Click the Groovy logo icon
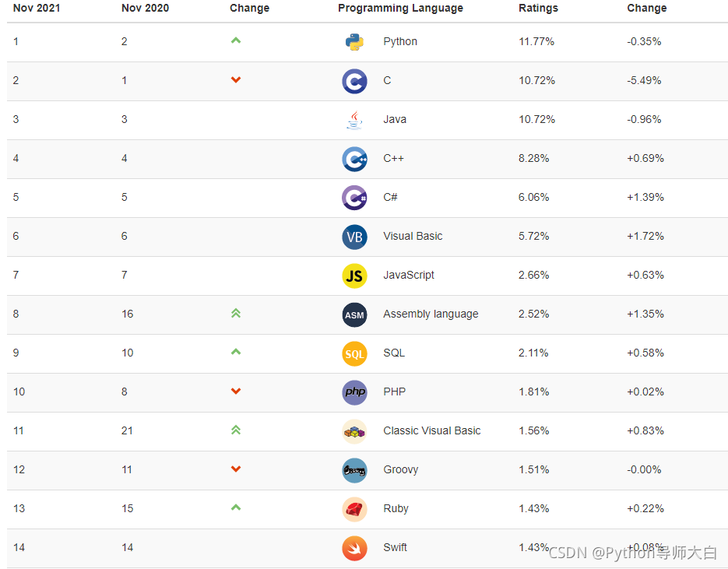Viewport: 728px width, 569px height. coord(354,470)
